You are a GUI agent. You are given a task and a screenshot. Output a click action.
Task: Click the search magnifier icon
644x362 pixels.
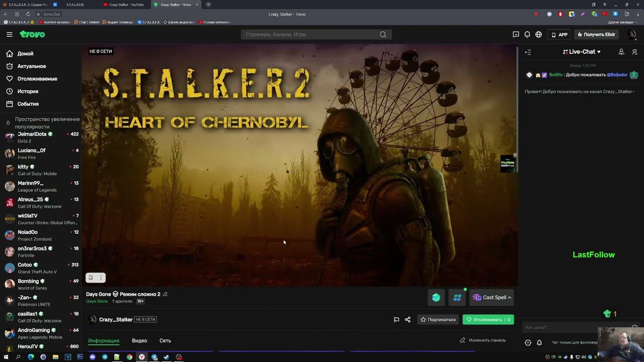pyautogui.click(x=383, y=34)
